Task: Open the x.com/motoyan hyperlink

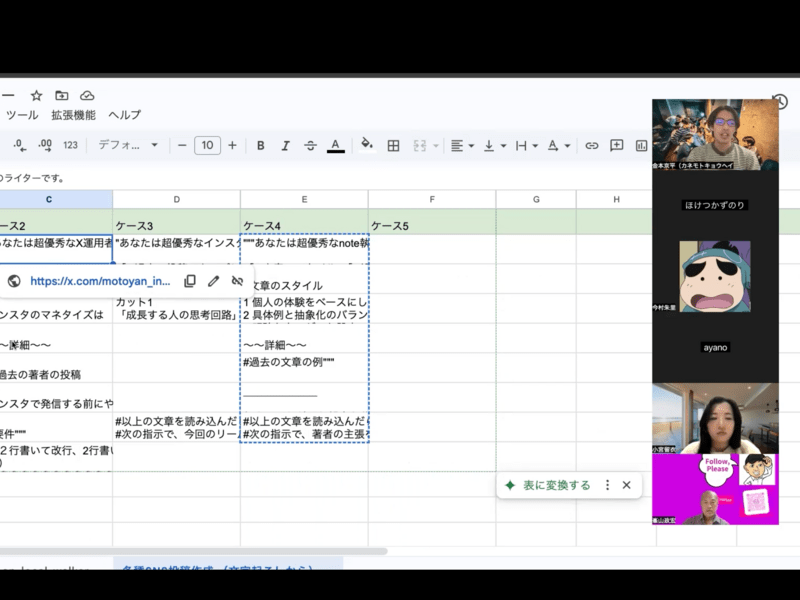Action: [x=100, y=281]
